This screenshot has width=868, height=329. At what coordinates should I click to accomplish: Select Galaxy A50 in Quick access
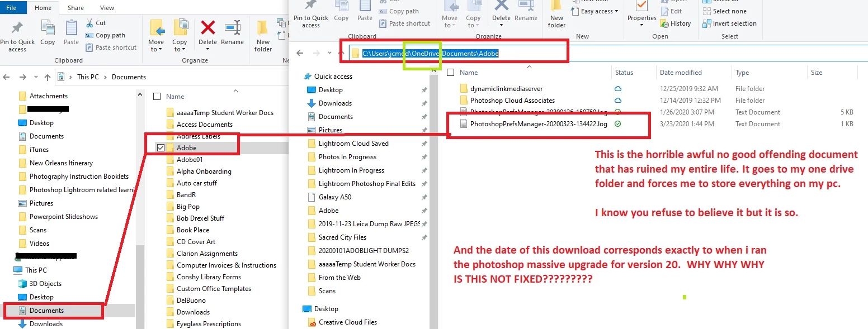[335, 197]
